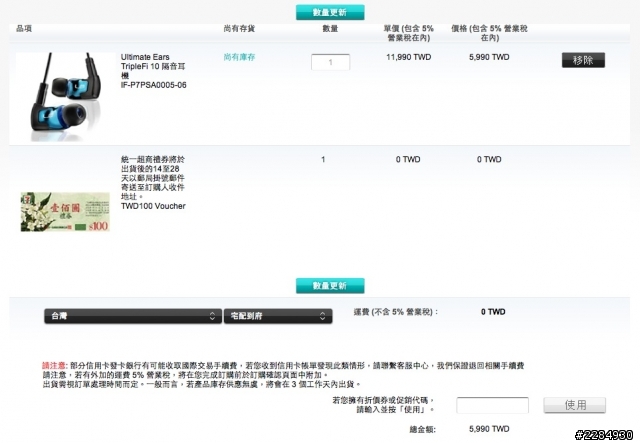This screenshot has height=443, width=640.
Task: Select the earphones line price 5,990 TWD
Action: (x=489, y=57)
